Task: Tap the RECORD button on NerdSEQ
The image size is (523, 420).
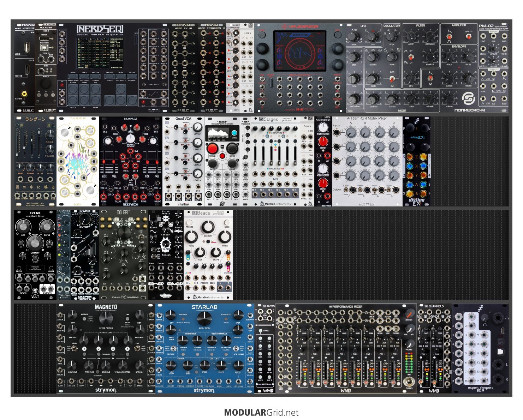Action: click(x=109, y=77)
